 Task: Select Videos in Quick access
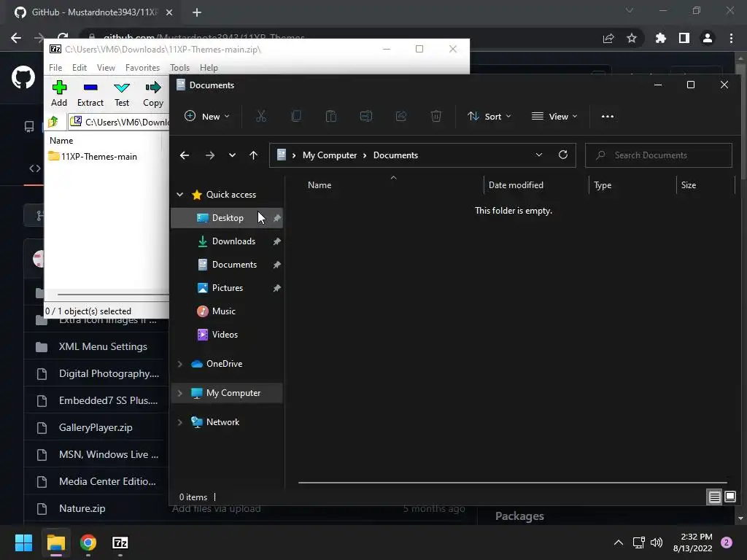click(x=227, y=335)
